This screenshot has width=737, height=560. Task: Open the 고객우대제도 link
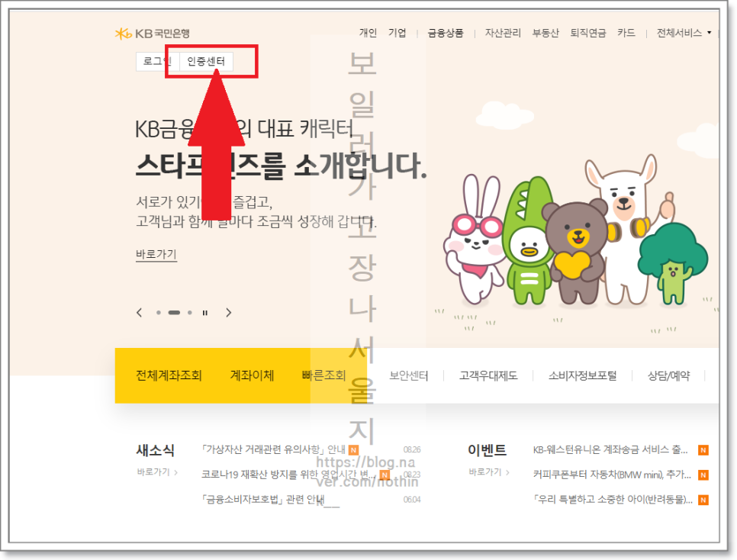click(488, 375)
